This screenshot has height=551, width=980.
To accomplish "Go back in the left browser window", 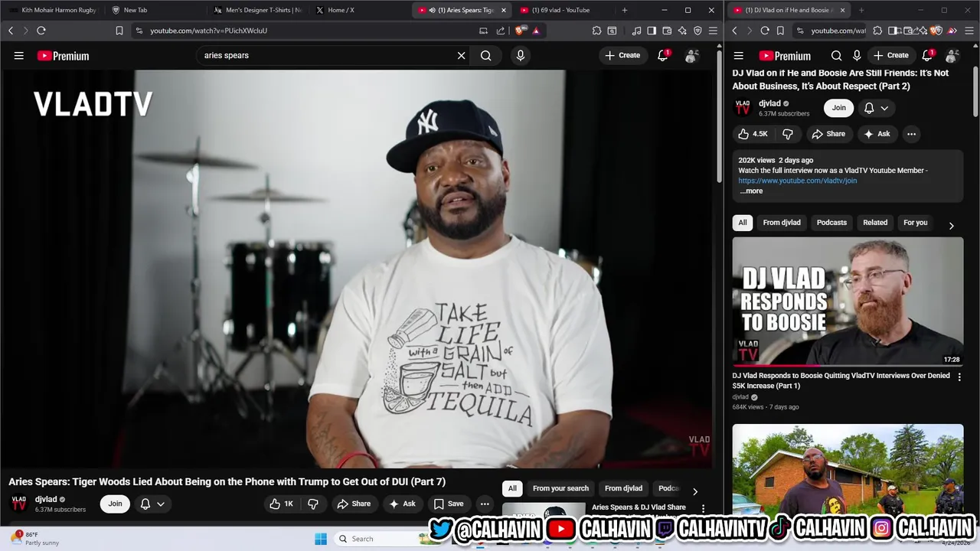I will click(x=11, y=31).
